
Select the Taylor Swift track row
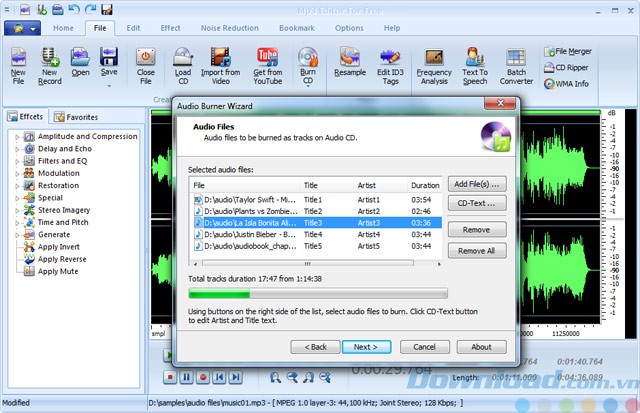coord(317,200)
